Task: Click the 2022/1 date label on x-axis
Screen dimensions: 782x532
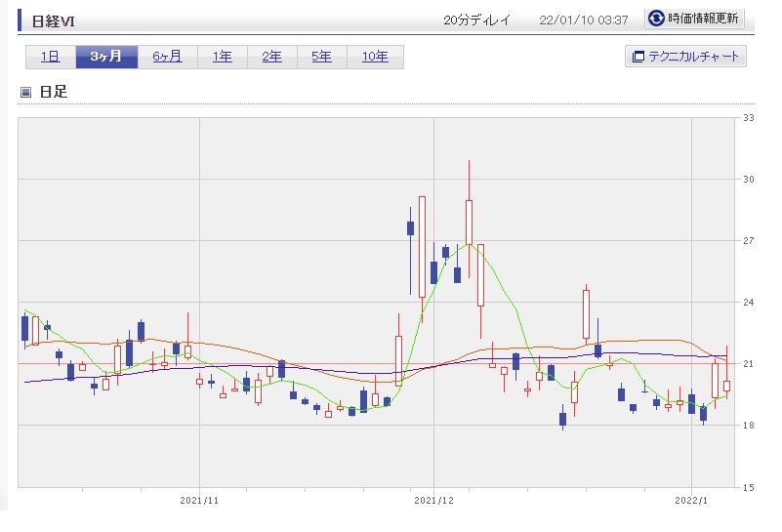Action: click(691, 500)
